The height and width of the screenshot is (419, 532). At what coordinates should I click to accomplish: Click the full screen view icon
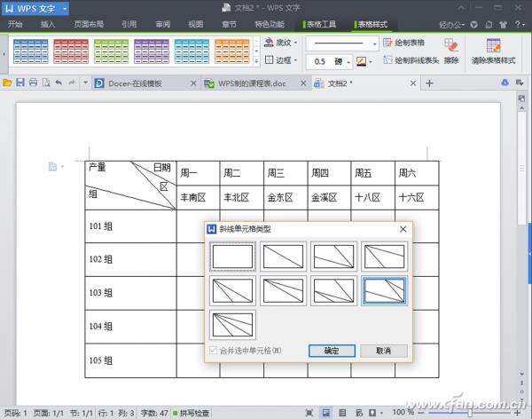[309, 413]
